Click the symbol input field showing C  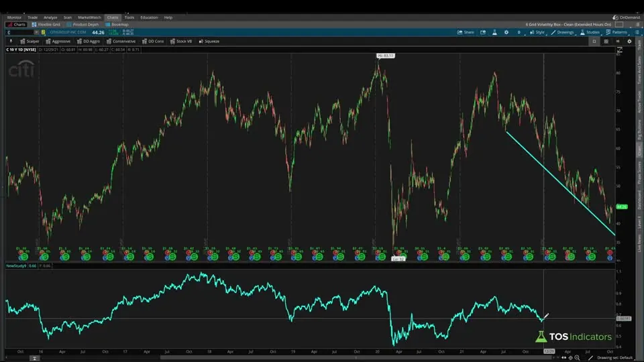tap(19, 32)
